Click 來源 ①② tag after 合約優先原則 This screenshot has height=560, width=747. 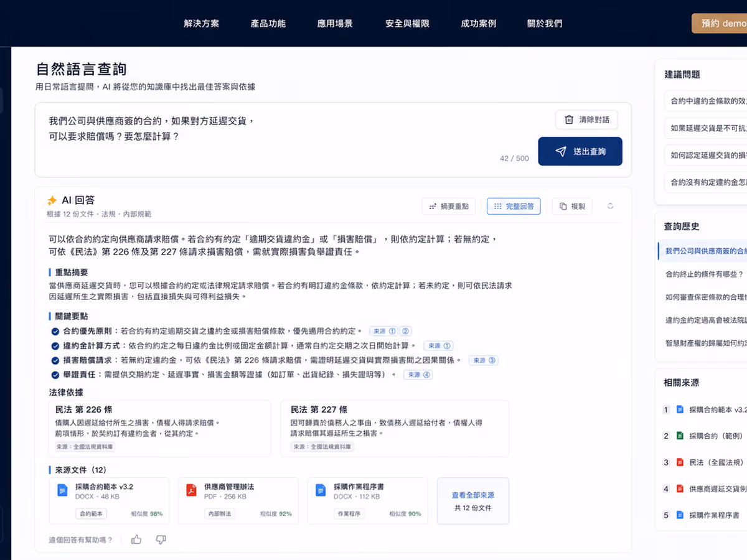[390, 331]
